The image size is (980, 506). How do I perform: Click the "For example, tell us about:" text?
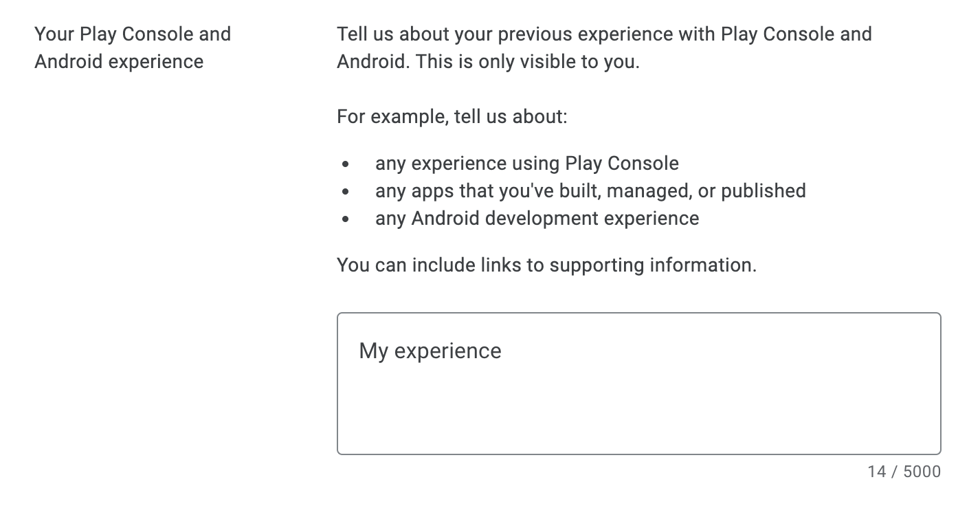452,117
